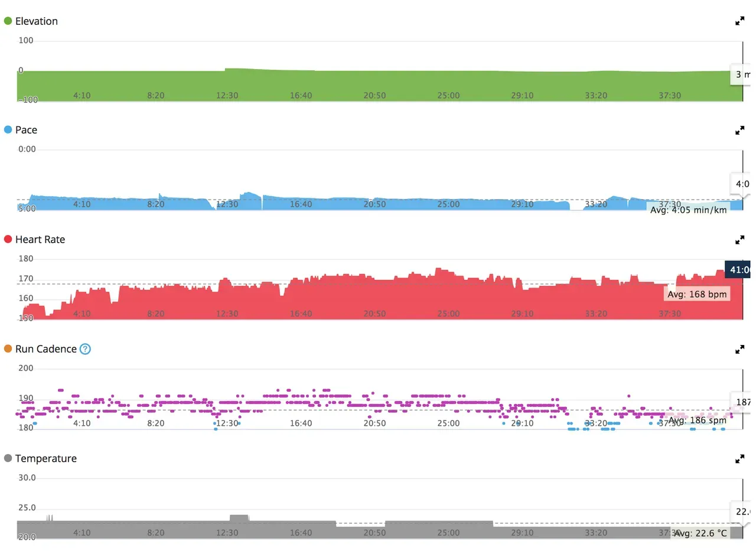This screenshot has width=756, height=554.
Task: Click the Avg: 168 bpm label
Action: pos(697,294)
